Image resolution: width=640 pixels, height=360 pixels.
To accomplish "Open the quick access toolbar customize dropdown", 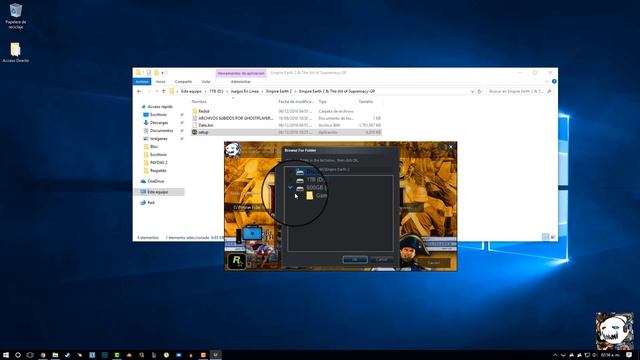I will point(162,73).
